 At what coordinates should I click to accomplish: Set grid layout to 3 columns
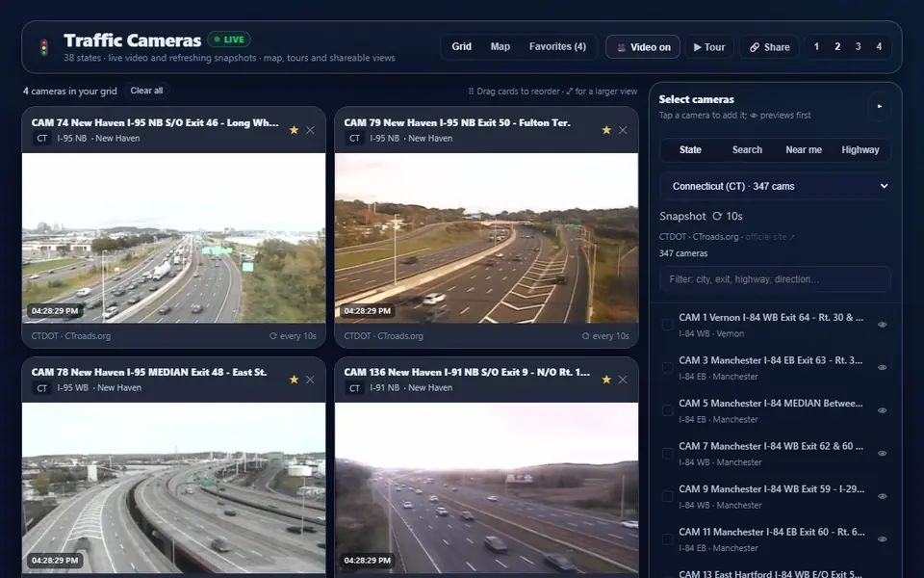(858, 46)
